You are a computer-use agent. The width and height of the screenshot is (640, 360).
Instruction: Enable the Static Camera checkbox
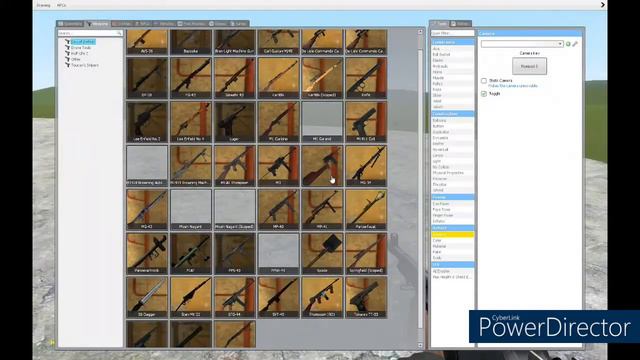point(484,81)
